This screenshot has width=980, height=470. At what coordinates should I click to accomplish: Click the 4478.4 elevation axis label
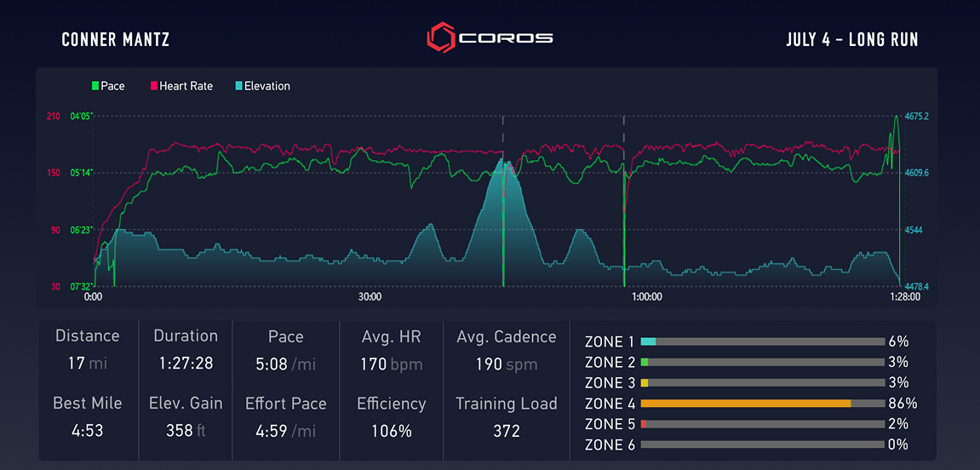[x=917, y=287]
